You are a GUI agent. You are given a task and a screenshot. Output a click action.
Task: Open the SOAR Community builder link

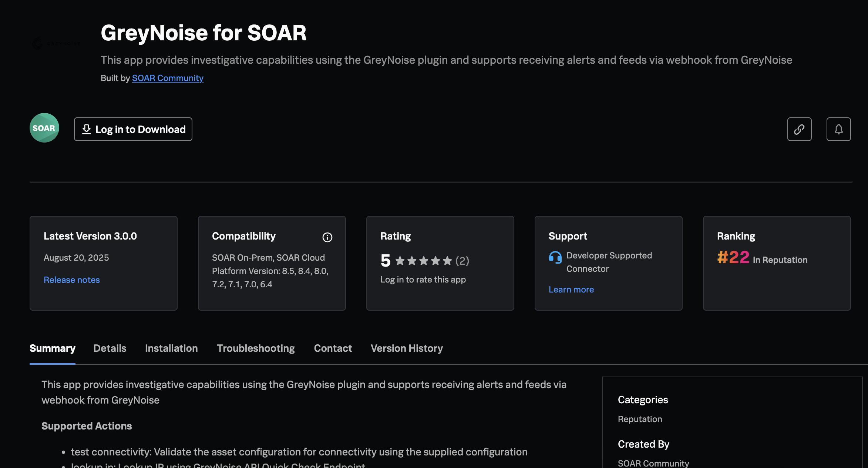click(x=168, y=78)
